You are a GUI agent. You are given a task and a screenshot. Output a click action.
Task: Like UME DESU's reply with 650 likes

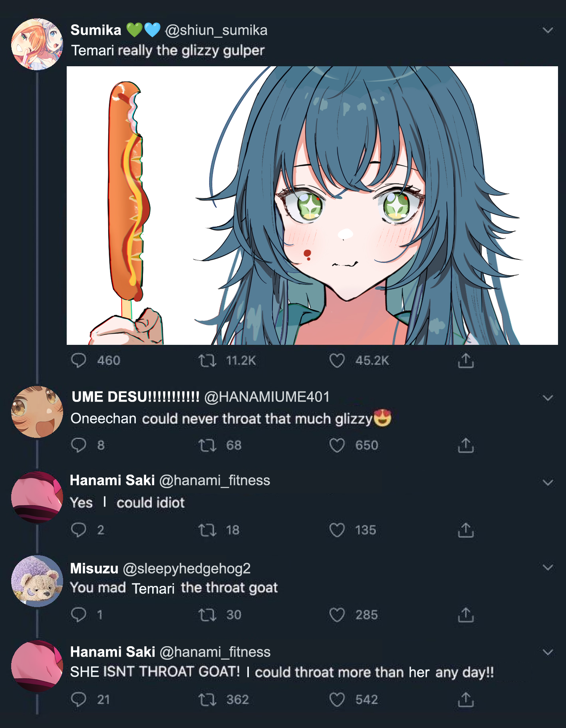coord(337,445)
